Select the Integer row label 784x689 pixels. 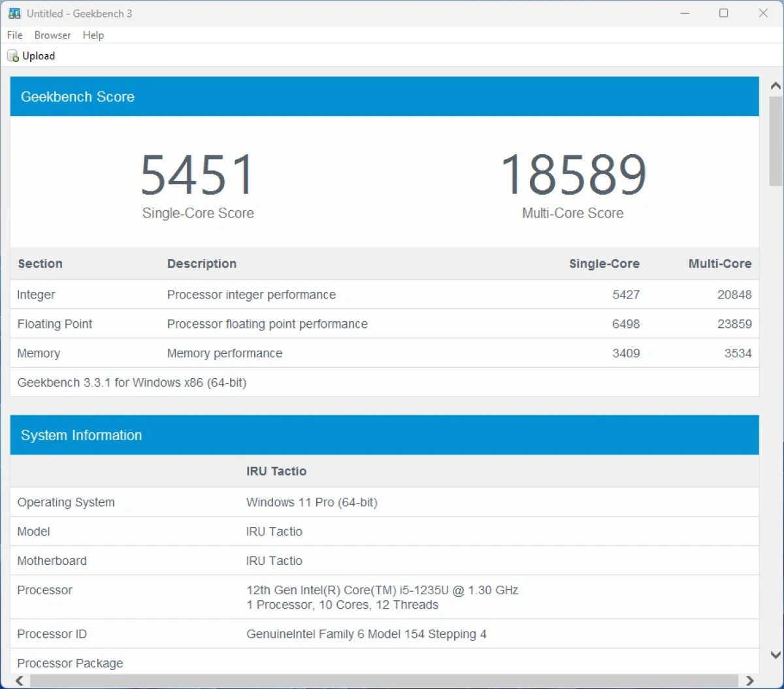pyautogui.click(x=37, y=295)
